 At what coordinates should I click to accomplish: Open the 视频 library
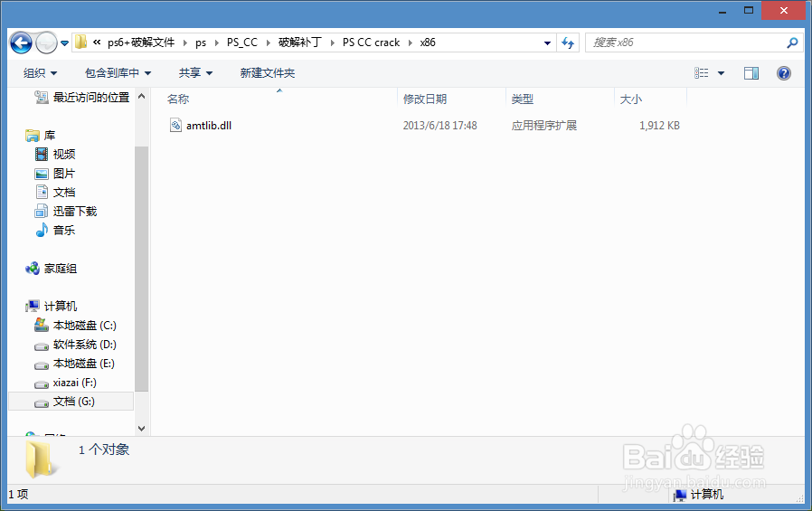[x=64, y=155]
